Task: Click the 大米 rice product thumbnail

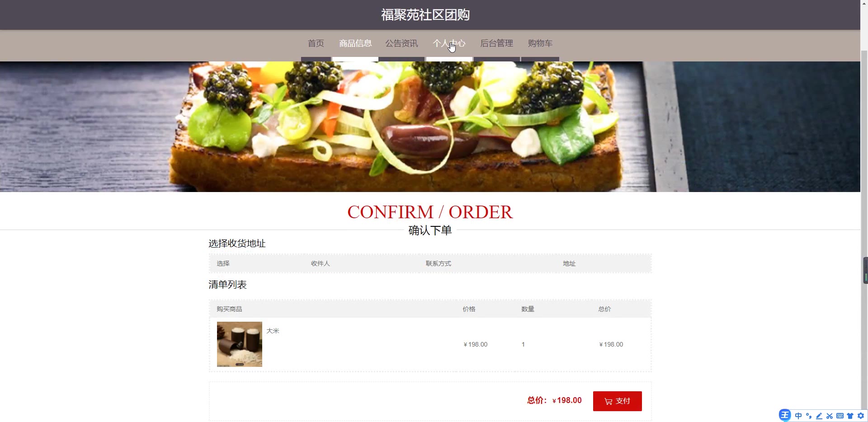Action: (x=240, y=344)
